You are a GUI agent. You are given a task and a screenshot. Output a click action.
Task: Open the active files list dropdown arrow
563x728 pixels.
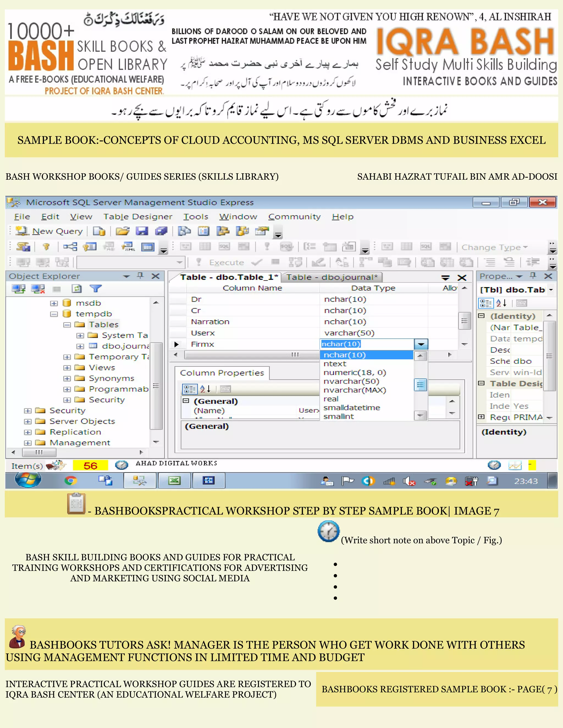(446, 278)
